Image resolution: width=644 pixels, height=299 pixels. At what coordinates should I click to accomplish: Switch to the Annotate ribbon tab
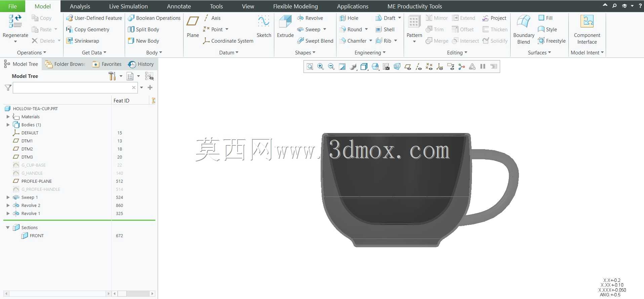click(179, 6)
